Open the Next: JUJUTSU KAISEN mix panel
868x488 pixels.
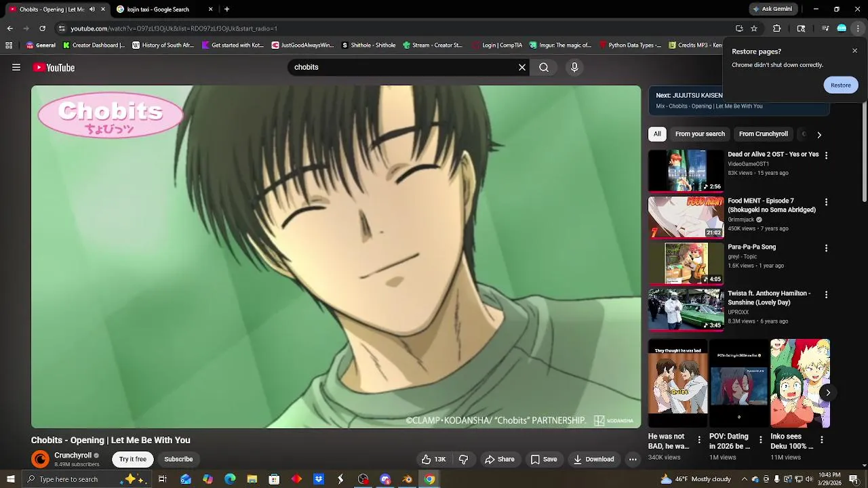[x=738, y=100]
